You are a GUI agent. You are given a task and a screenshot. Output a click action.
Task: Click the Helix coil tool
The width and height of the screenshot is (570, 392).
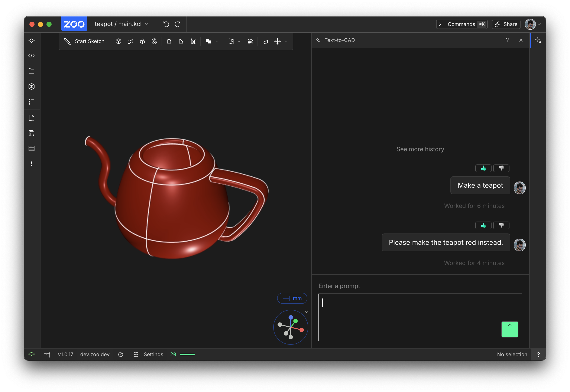pyautogui.click(x=250, y=41)
